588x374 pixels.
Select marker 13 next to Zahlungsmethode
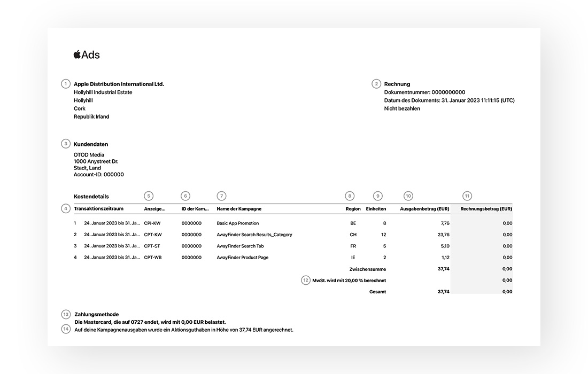65,314
